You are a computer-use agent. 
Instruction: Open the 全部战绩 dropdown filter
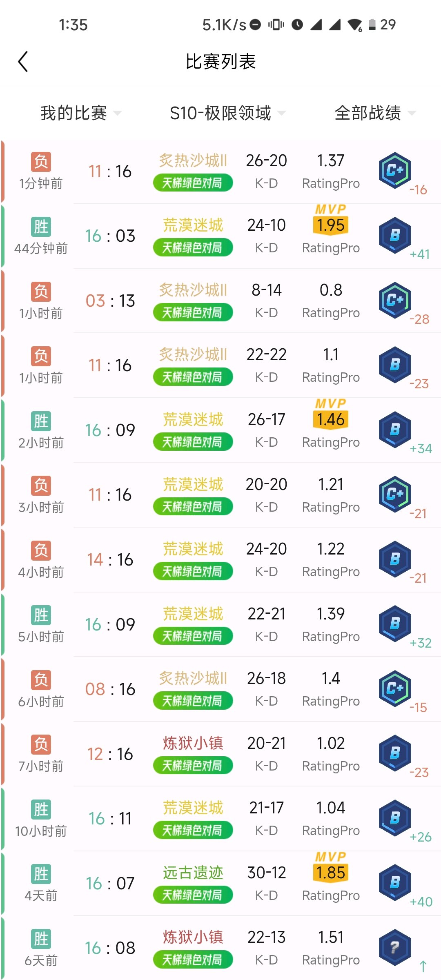[375, 113]
